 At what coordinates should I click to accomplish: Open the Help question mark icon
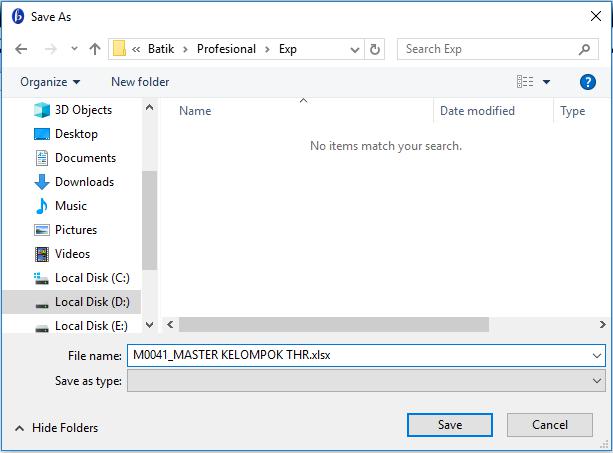click(588, 82)
